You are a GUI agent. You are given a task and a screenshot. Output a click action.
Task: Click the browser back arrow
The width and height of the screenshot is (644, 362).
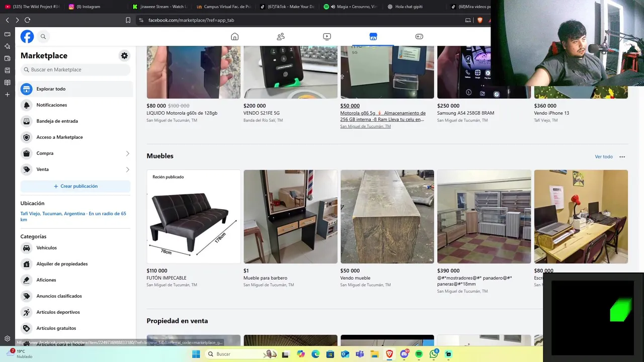click(7, 20)
